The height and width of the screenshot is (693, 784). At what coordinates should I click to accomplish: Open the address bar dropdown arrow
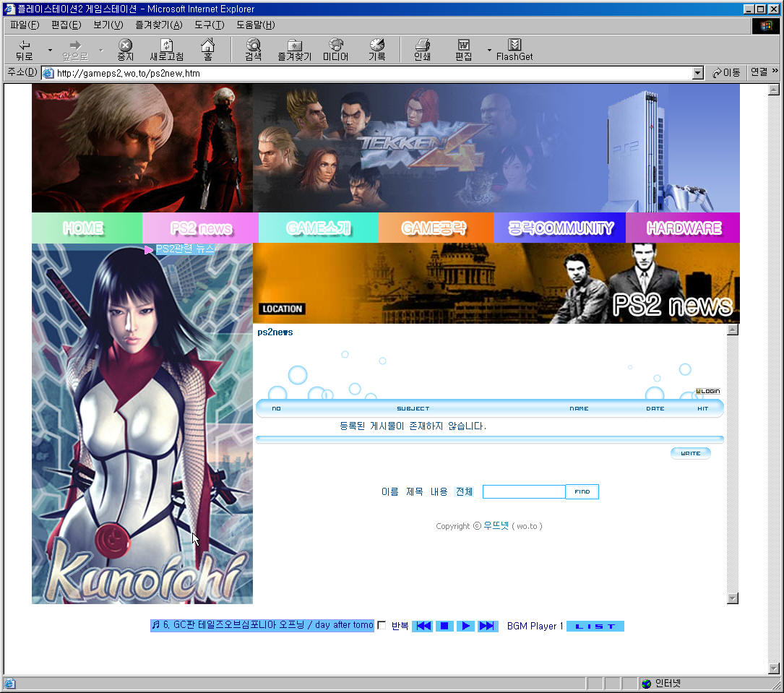click(698, 74)
